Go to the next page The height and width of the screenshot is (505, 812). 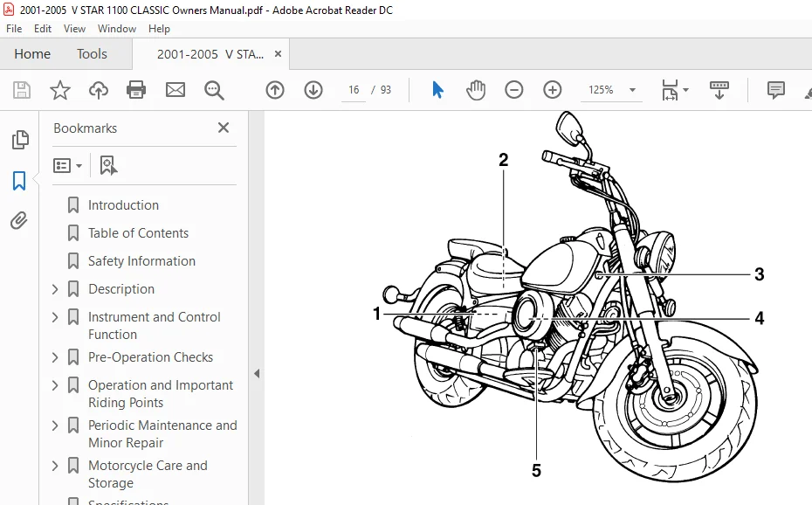click(x=313, y=90)
